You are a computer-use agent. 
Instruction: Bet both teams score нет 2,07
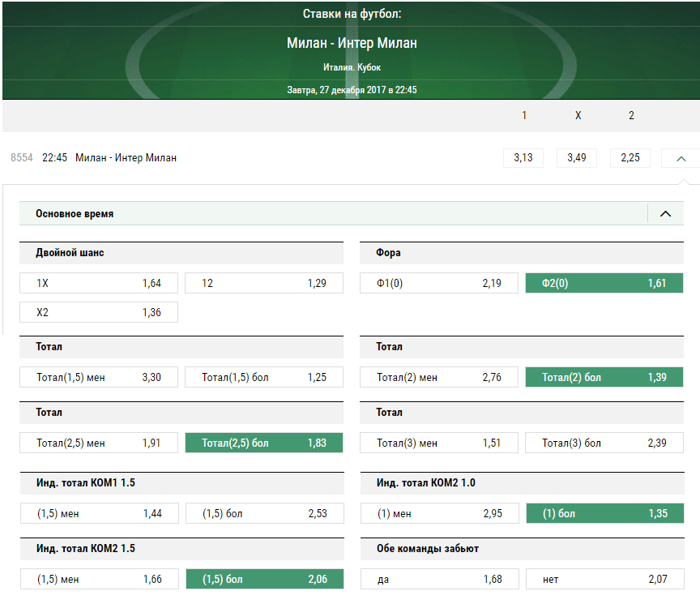coord(605,579)
